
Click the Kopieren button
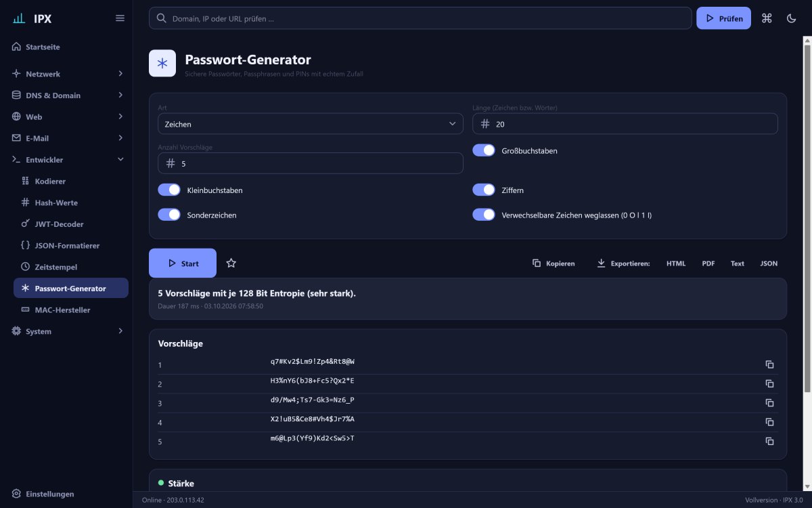[x=554, y=263]
